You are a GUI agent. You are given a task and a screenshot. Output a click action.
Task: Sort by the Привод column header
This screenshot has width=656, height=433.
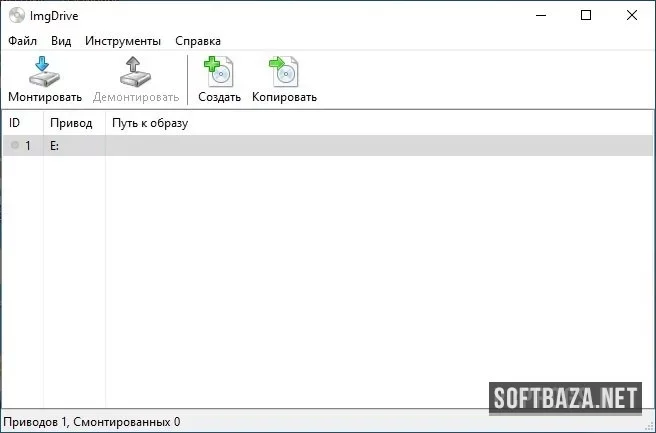pos(74,123)
